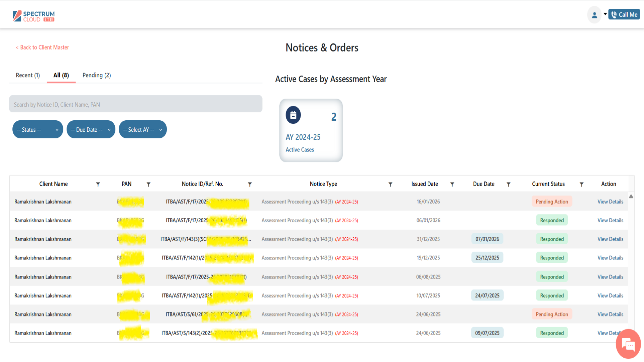Screen dimensions: 644x362
Task: Expand the Select AY dropdown
Action: pos(143,129)
